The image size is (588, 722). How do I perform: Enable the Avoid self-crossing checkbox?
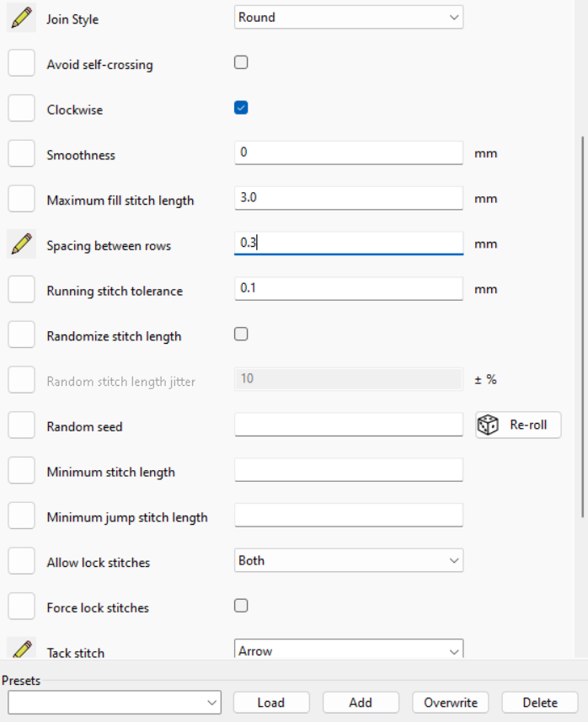241,62
